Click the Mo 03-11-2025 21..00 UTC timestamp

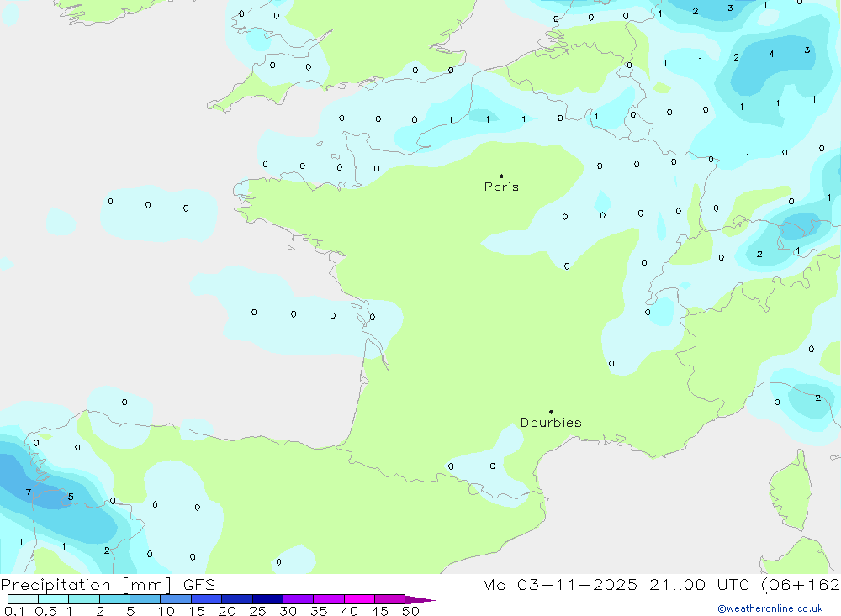616,584
